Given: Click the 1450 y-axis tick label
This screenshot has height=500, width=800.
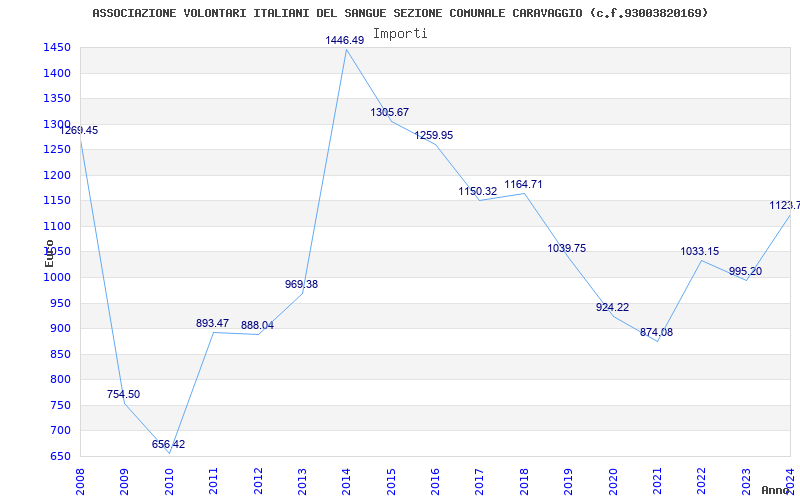Looking at the screenshot, I should pyautogui.click(x=57, y=48).
